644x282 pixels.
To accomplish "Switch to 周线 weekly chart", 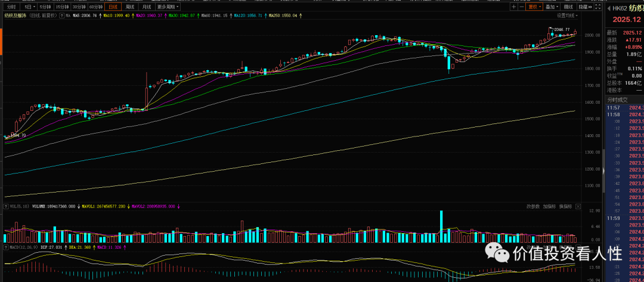I will coord(130,7).
